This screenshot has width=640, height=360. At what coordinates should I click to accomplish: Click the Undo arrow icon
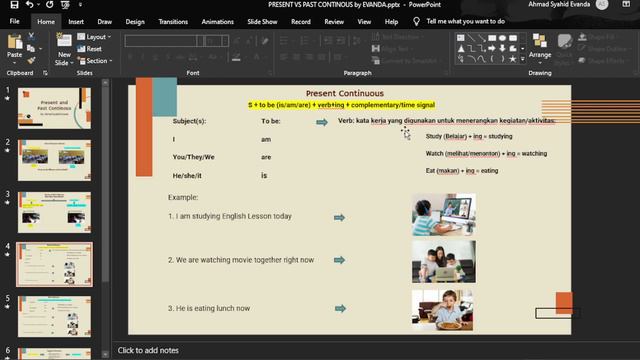click(x=29, y=4)
